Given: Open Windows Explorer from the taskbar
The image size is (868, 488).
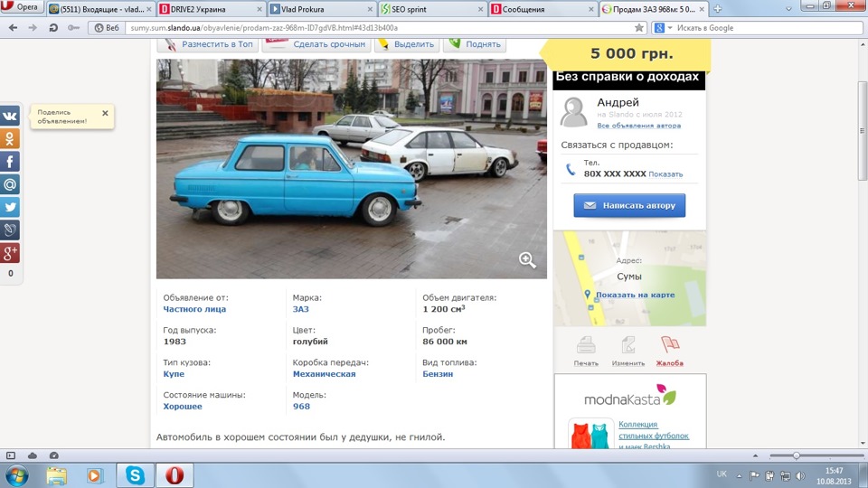Looking at the screenshot, I should 56,475.
